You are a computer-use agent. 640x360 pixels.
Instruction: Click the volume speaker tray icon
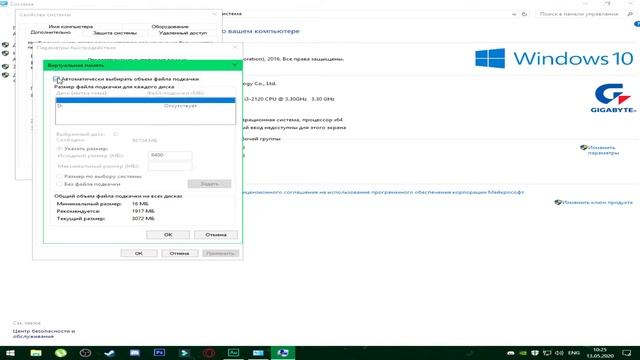tap(559, 353)
